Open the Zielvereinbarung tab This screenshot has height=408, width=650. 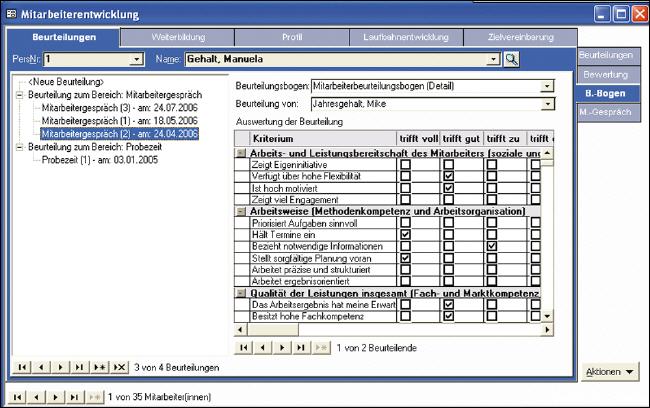pos(521,37)
